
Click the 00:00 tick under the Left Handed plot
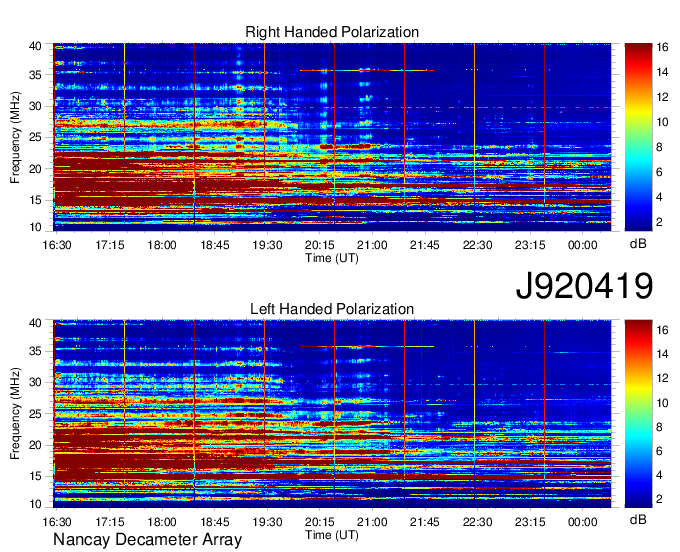coord(582,522)
